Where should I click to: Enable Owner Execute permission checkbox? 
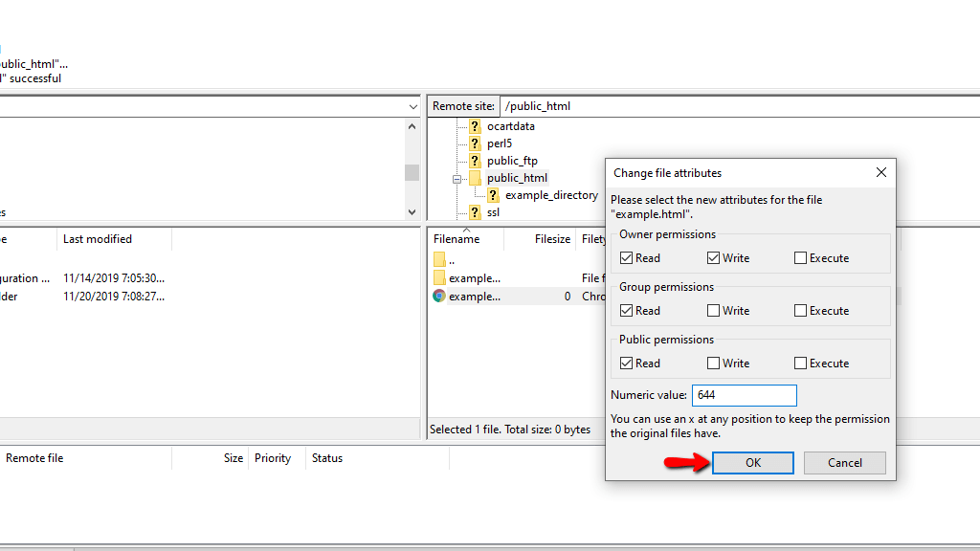(800, 258)
